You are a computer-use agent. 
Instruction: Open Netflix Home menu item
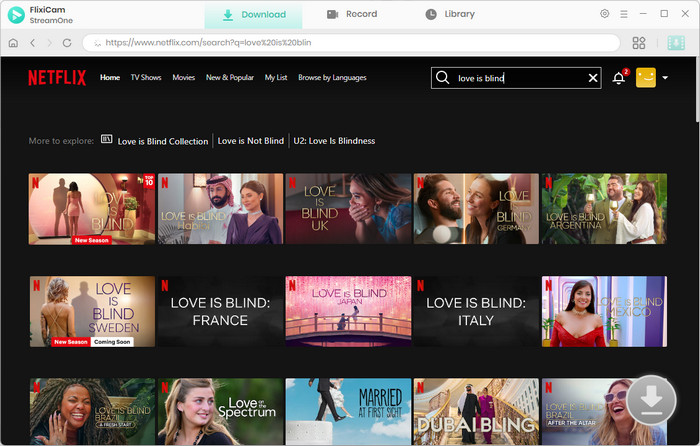tap(110, 78)
